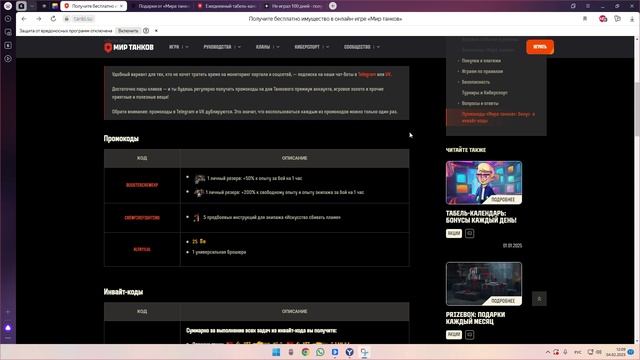640x360 pixels.
Task: Open the red extension icon in the toolbar
Action: tap(603, 19)
